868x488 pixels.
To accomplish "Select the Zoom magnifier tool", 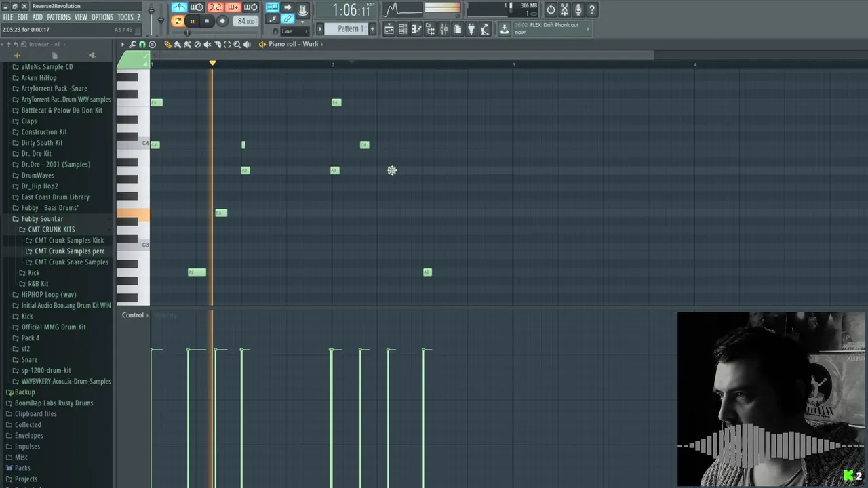I will click(x=237, y=44).
